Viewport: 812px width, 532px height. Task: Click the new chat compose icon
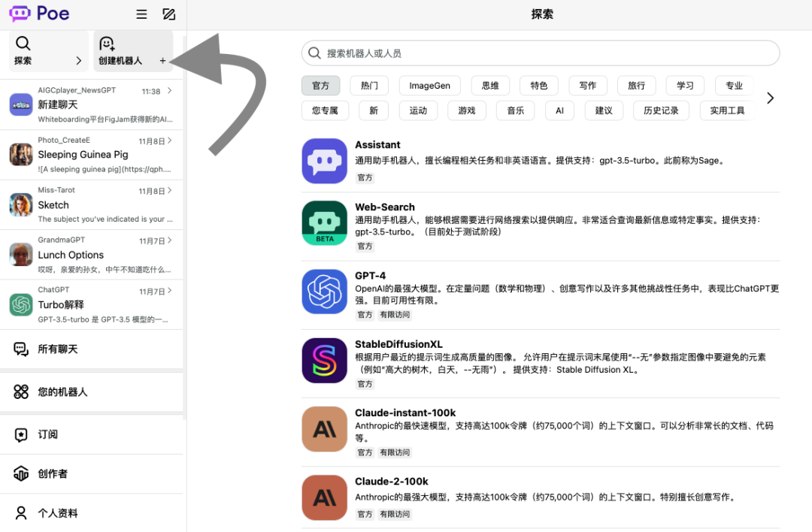coord(168,14)
